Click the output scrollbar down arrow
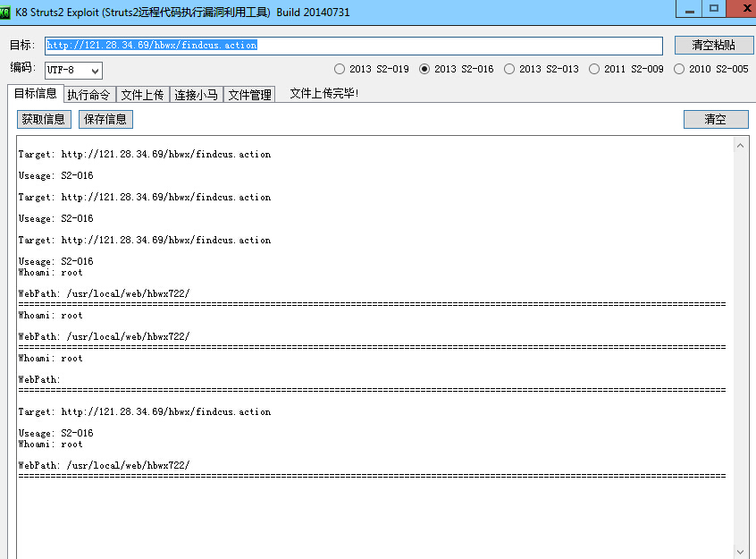 coord(740,551)
